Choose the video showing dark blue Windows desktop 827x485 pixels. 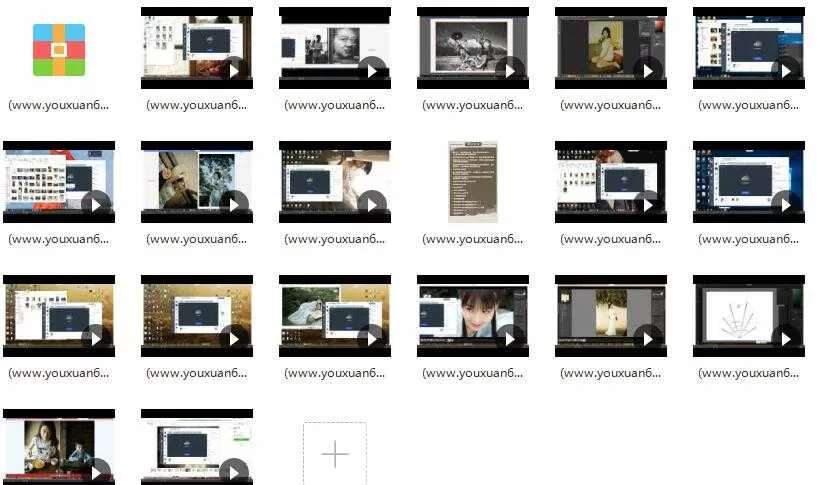click(748, 182)
